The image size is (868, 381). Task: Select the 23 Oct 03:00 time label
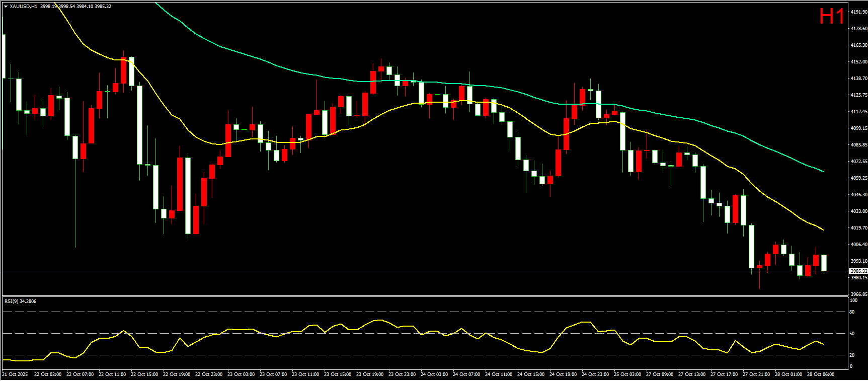click(x=241, y=374)
